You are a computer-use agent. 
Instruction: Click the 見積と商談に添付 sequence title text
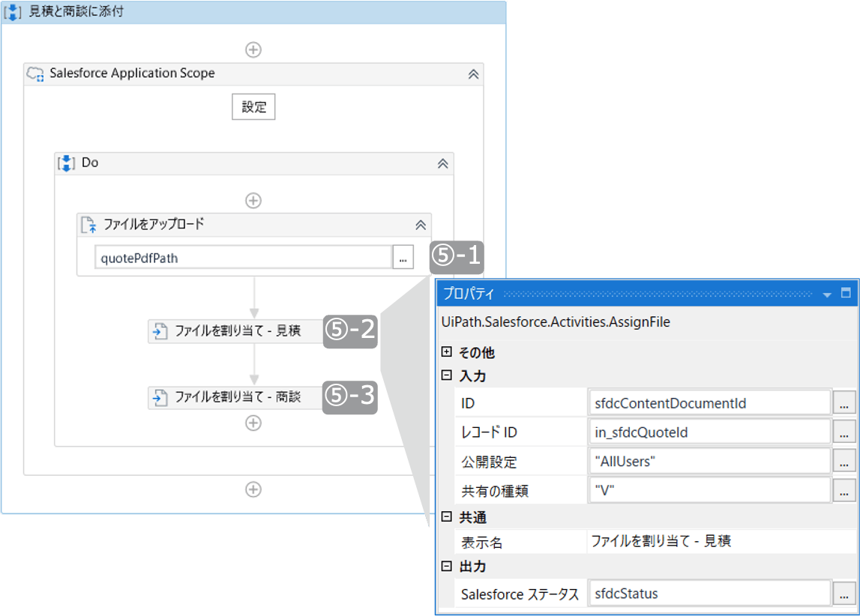click(x=76, y=11)
